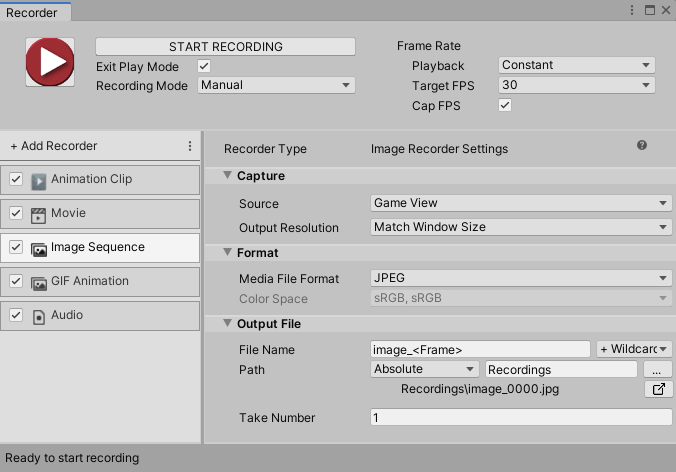Click the START RECORDING button
The image size is (676, 472).
[x=225, y=47]
